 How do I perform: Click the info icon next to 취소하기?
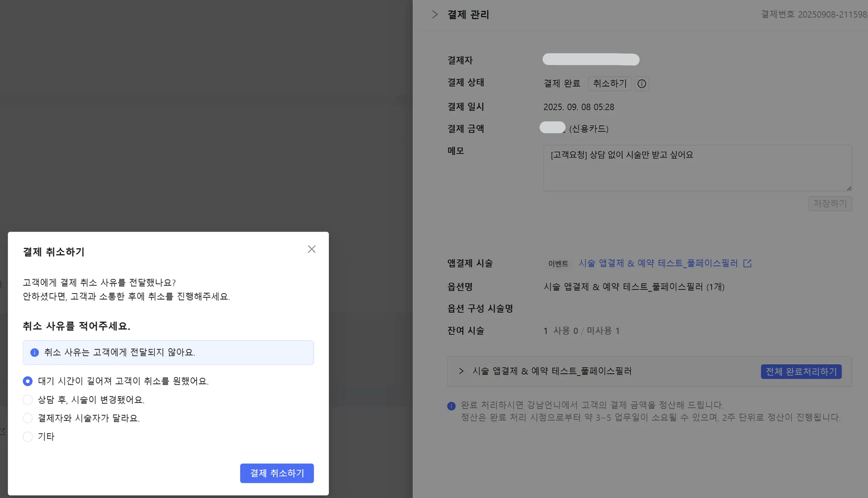tap(642, 84)
